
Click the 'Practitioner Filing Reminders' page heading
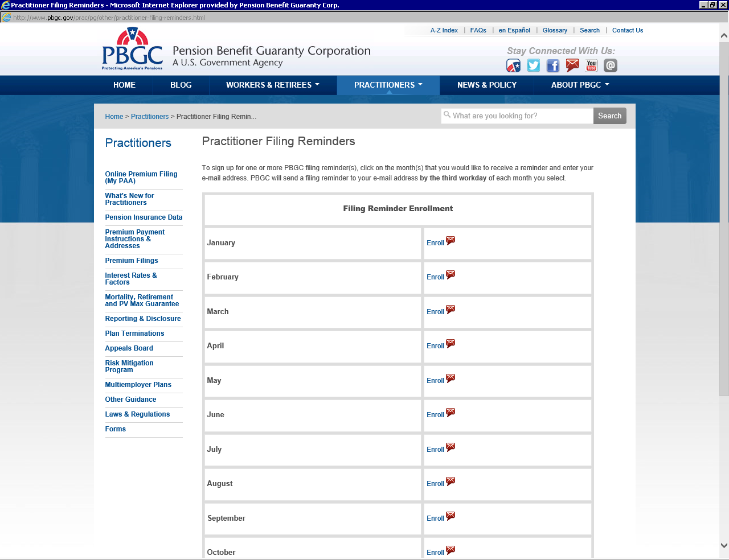(x=279, y=141)
